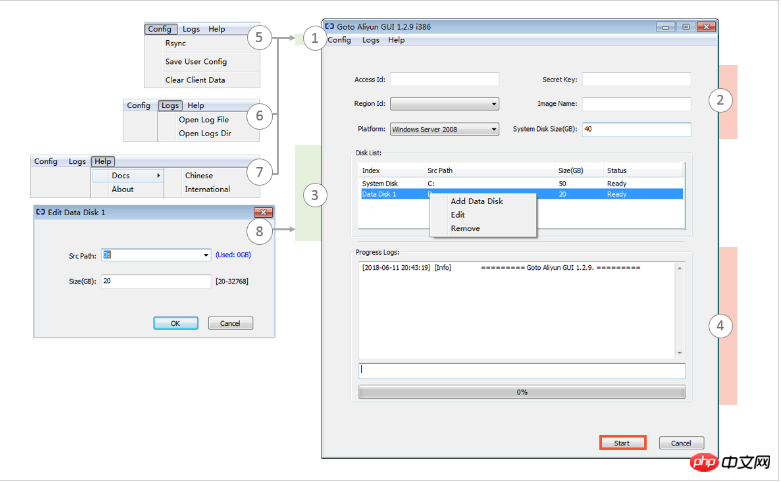781x482 pixels.
Task: Open Logs menu in Goto Aliyun GUI window
Action: 371,40
